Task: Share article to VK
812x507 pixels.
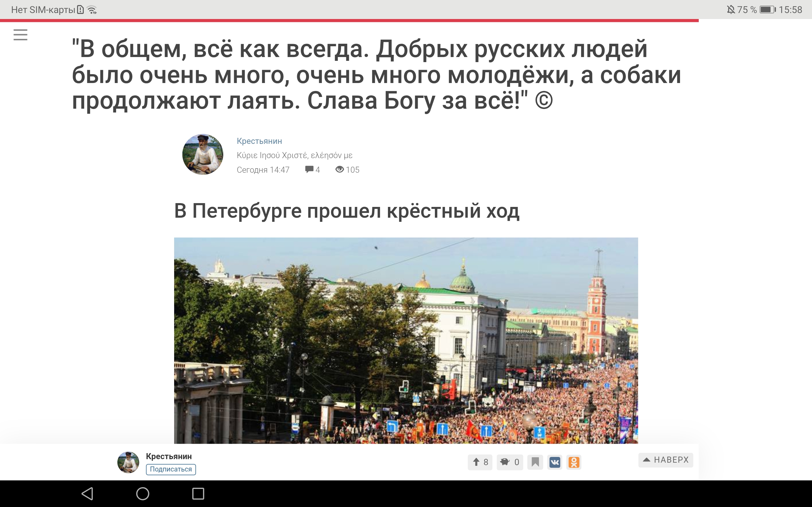Action: [555, 462]
